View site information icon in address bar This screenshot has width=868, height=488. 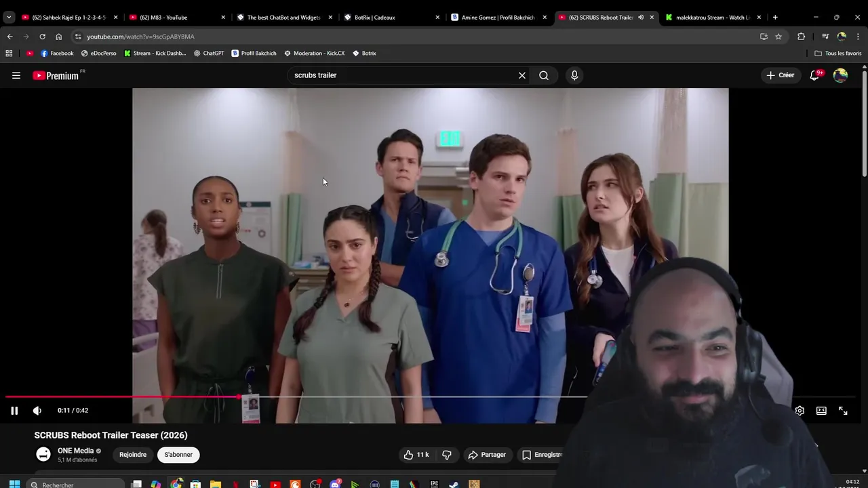click(x=78, y=37)
